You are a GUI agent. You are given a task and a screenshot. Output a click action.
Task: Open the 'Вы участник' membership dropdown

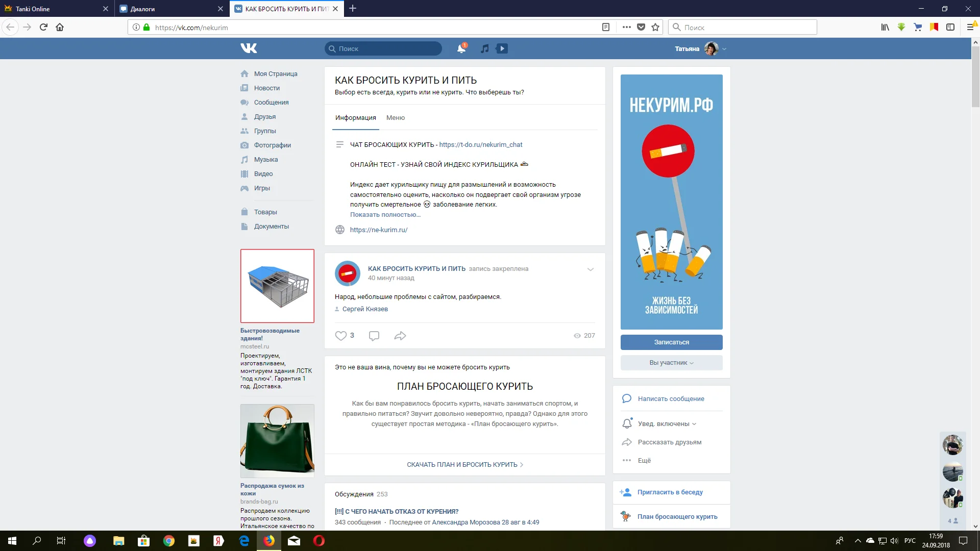tap(671, 363)
